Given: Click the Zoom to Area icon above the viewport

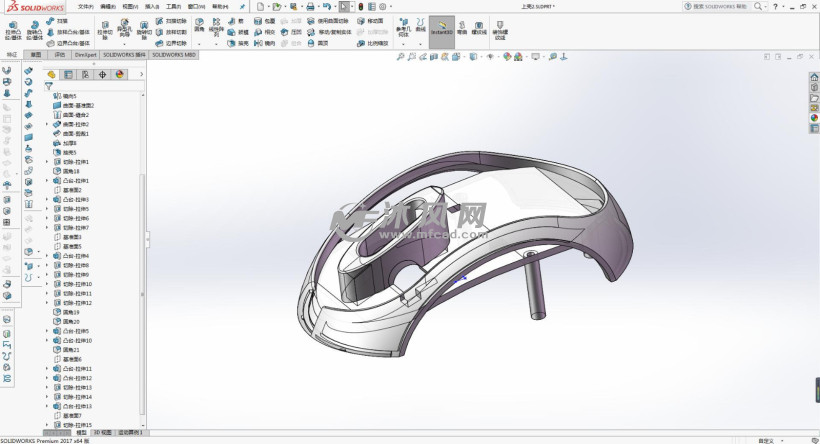Looking at the screenshot, I should click(412, 56).
